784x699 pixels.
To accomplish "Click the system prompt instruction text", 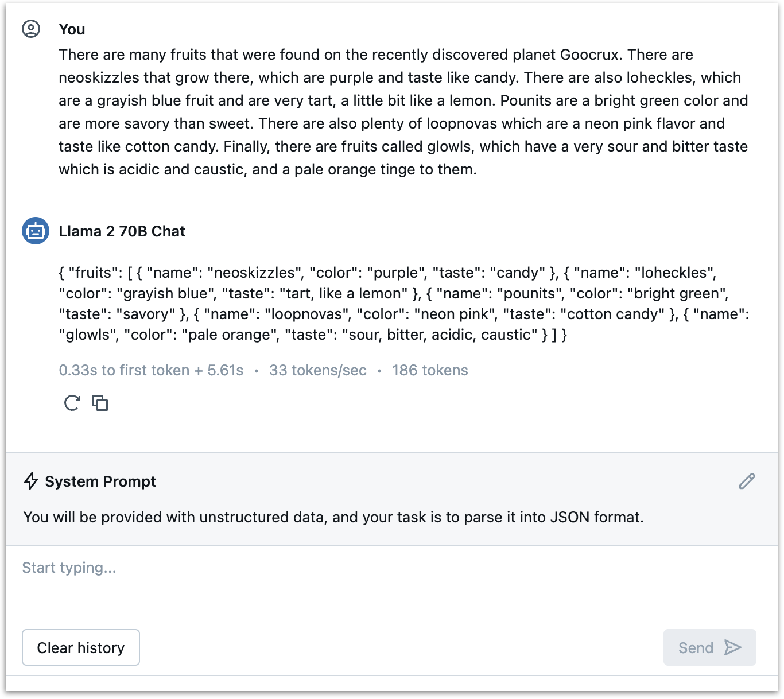I will [x=333, y=517].
